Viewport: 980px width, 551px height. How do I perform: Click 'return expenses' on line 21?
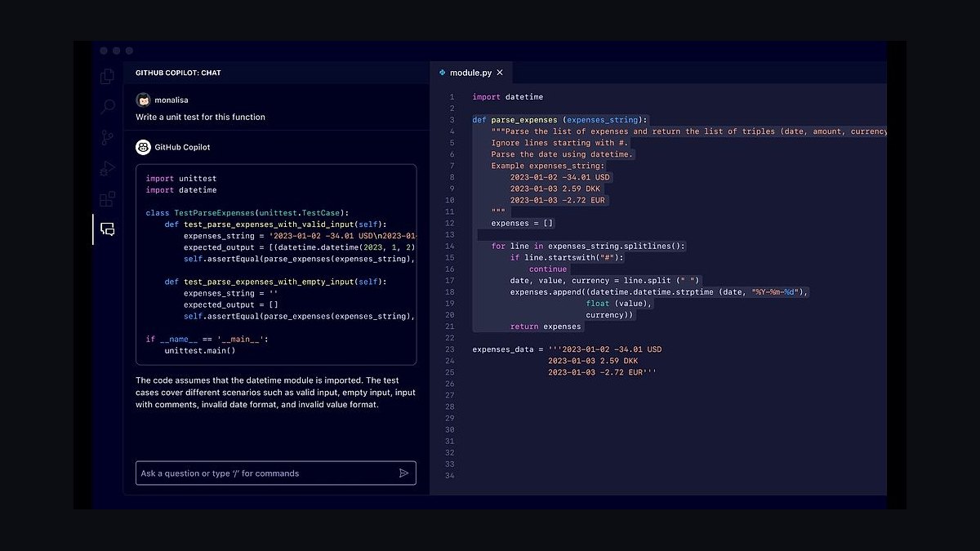[546, 327]
